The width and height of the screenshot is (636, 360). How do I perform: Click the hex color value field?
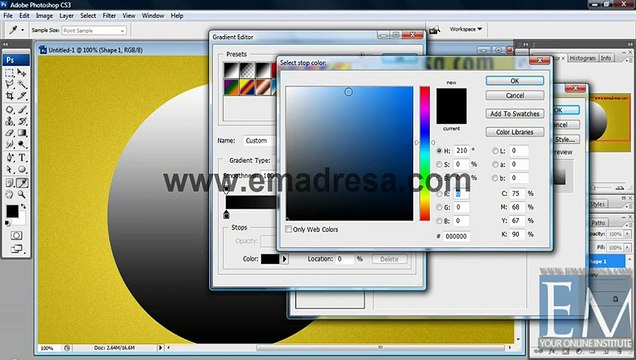(456, 236)
